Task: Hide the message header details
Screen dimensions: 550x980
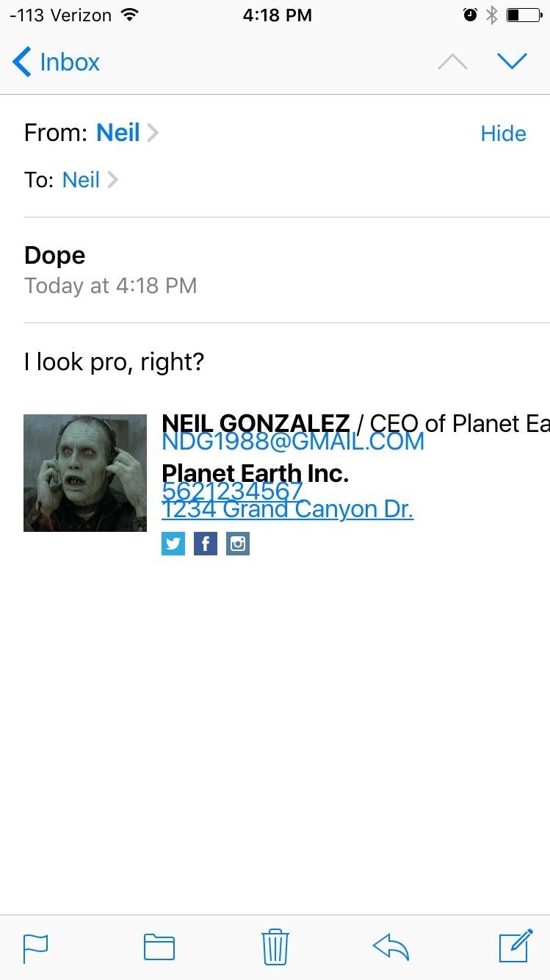Action: tap(503, 133)
